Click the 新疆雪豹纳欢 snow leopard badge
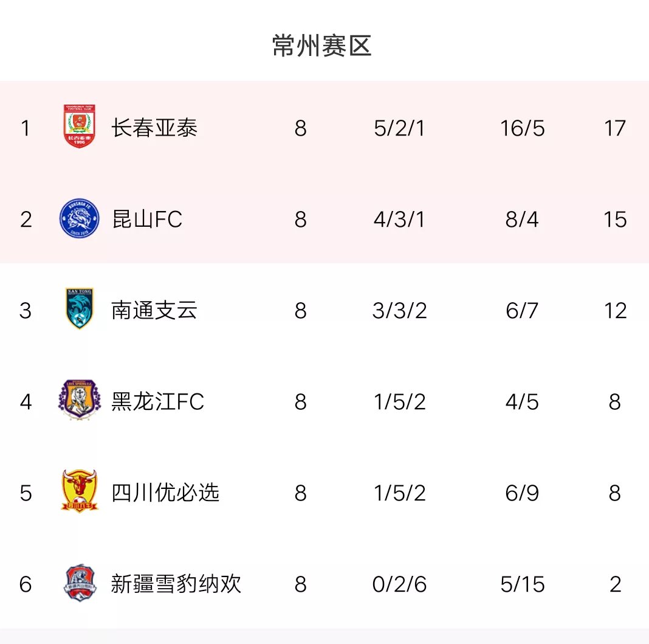This screenshot has width=649, height=644. pos(80,583)
